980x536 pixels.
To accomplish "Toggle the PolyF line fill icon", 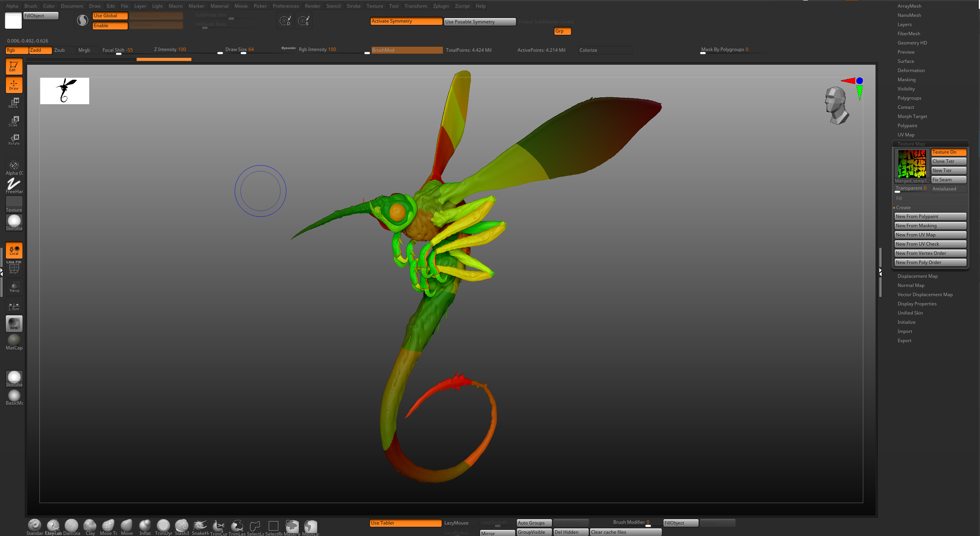I will tap(14, 267).
